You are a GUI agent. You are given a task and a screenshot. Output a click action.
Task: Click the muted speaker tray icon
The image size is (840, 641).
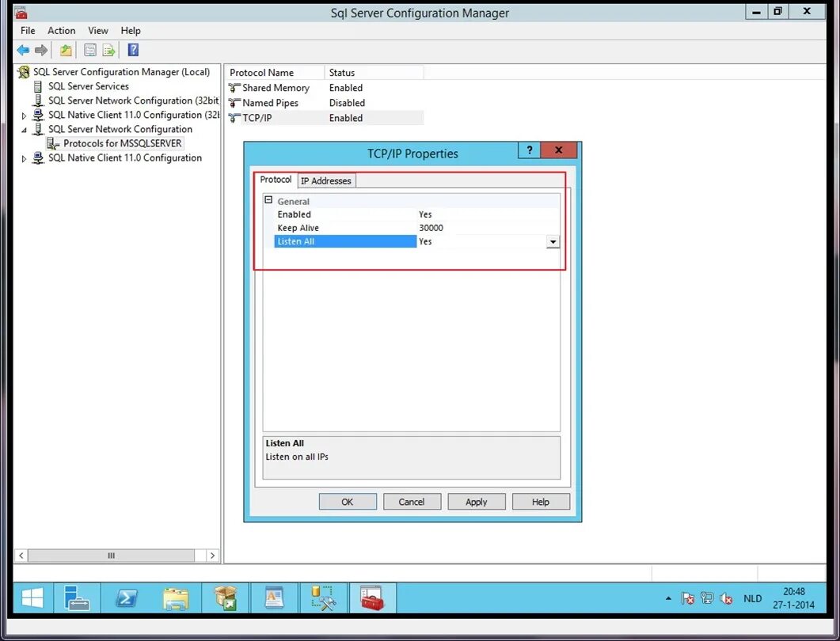[x=726, y=598]
